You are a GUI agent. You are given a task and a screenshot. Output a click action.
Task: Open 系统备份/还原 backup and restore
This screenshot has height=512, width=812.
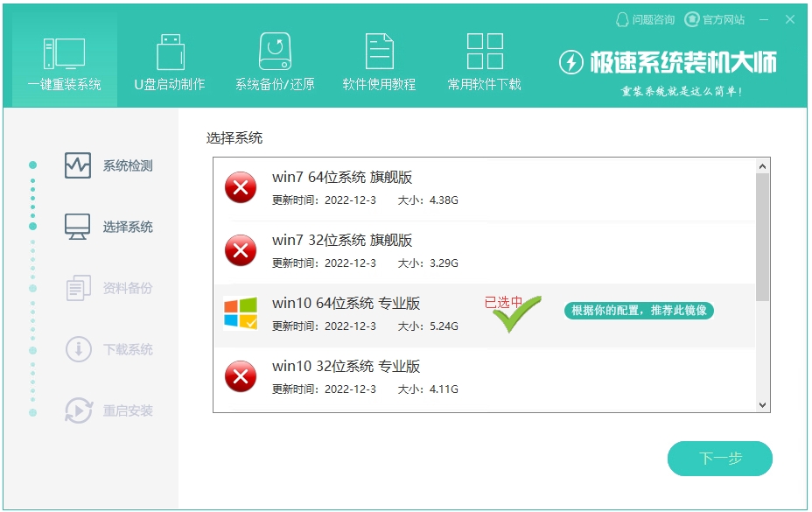point(274,57)
